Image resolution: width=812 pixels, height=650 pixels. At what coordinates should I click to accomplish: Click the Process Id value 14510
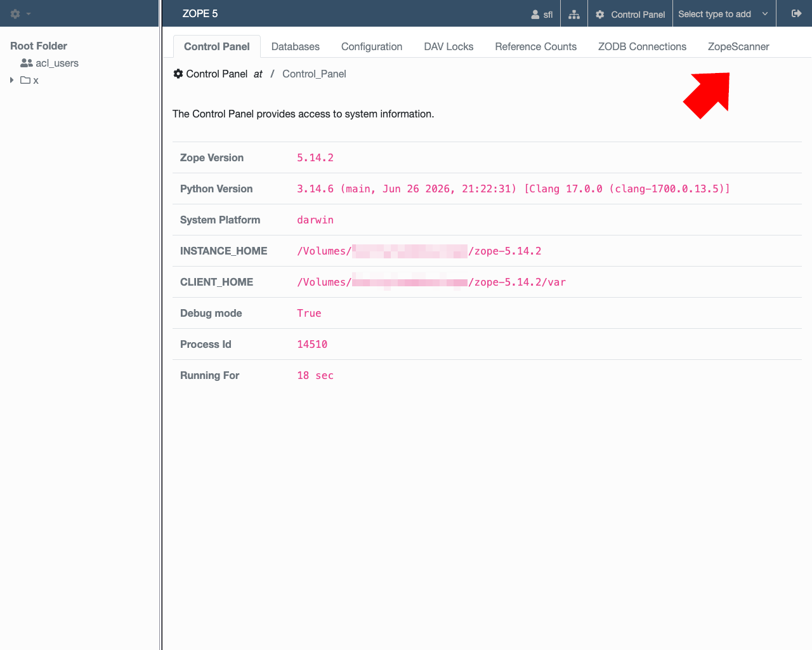point(312,344)
